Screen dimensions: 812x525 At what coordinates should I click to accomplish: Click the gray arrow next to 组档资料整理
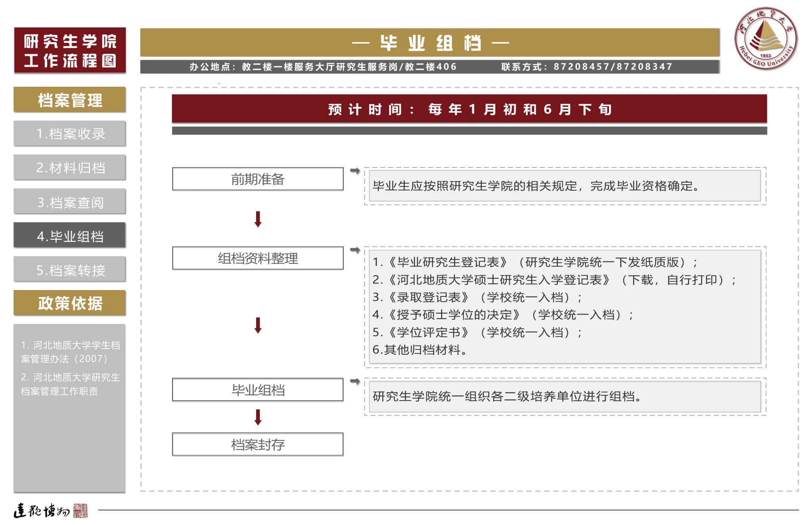pyautogui.click(x=355, y=250)
